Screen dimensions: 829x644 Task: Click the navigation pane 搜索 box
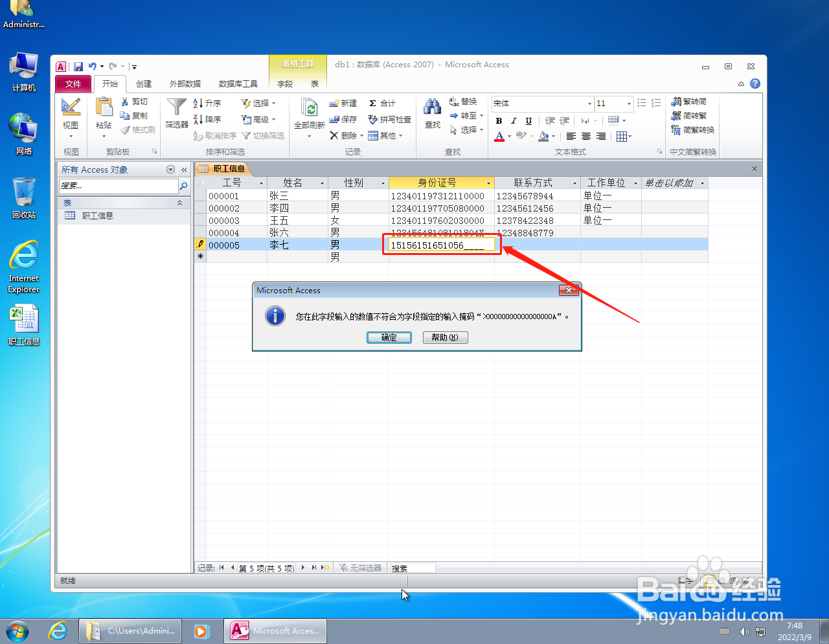tap(118, 186)
